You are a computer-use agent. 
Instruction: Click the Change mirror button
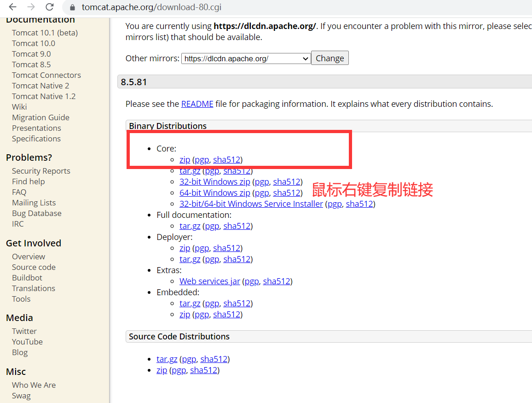pyautogui.click(x=330, y=58)
